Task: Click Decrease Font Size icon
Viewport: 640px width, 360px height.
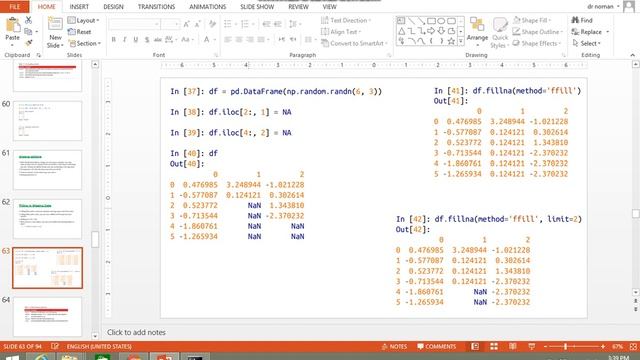Action: (198, 24)
